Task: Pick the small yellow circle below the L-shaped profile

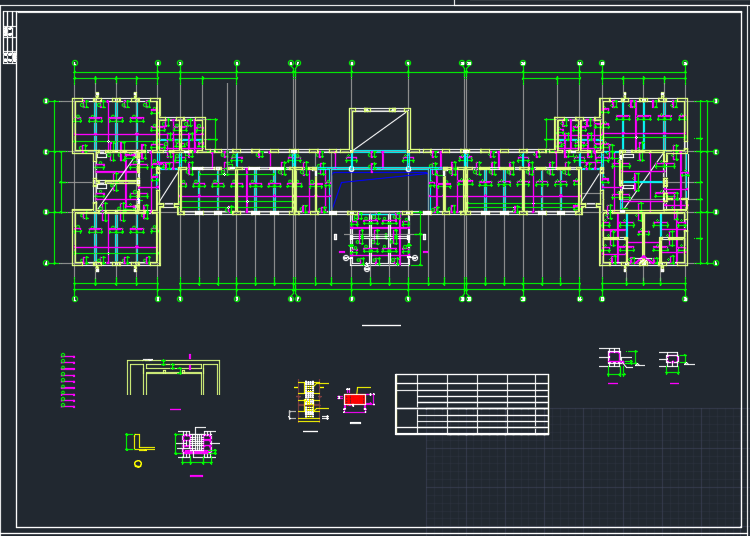Action: [x=138, y=464]
